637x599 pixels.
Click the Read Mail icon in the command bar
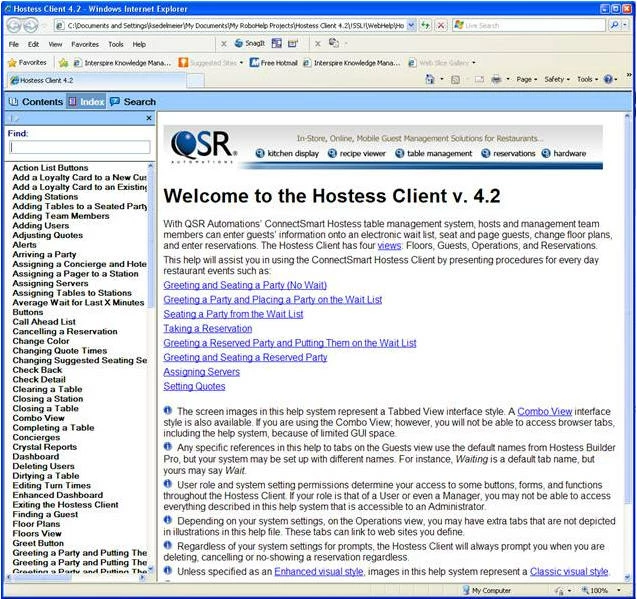pos(479,80)
